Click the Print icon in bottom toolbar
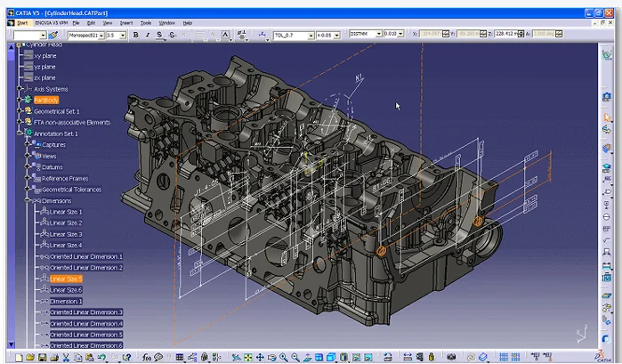Screen dimensions: 622x364 point(53,358)
